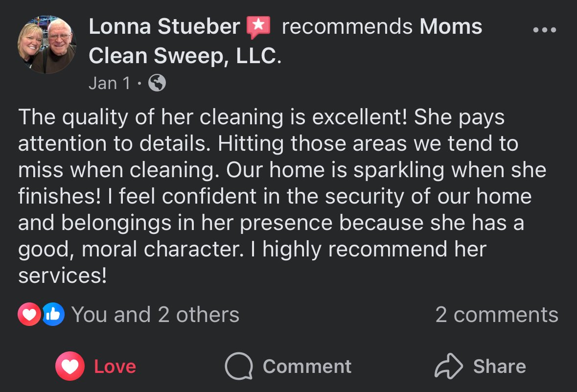Open the Lonna Stueber profile link

pyautogui.click(x=164, y=27)
